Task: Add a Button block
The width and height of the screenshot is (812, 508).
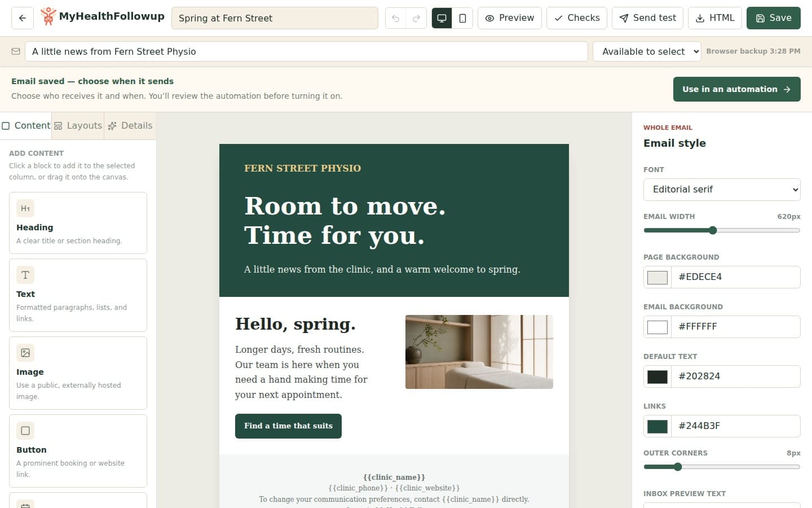Action: [78, 451]
